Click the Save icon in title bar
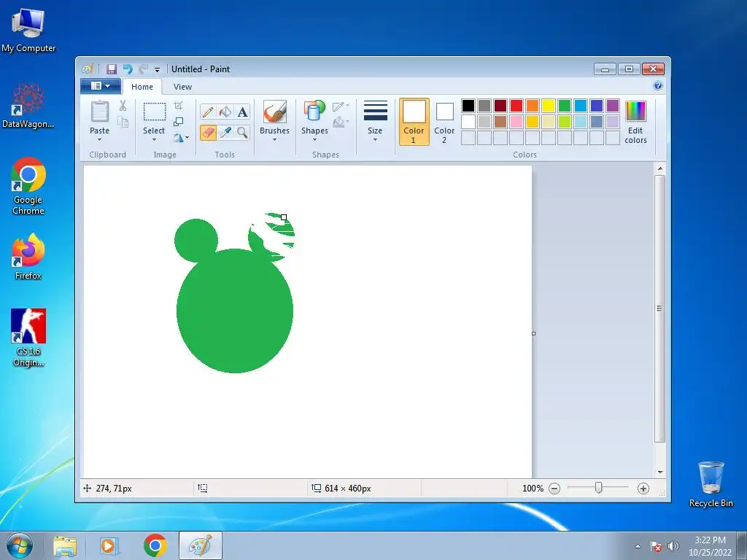Screen dimensions: 747x560 pyautogui.click(x=112, y=69)
